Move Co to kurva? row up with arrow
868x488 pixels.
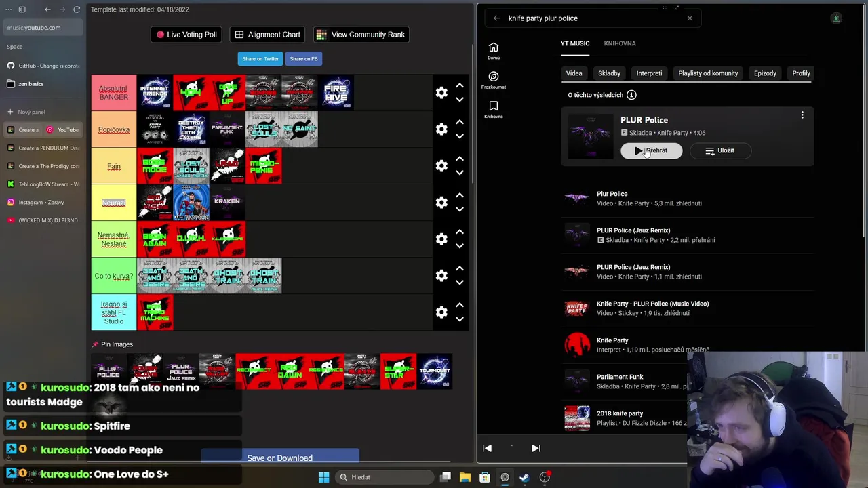(460, 268)
